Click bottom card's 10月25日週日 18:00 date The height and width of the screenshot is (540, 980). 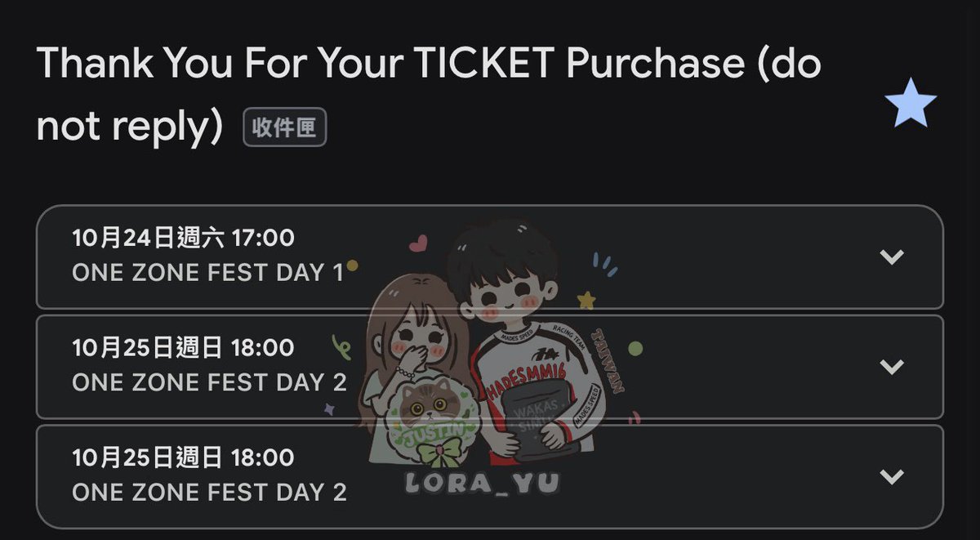183,457
